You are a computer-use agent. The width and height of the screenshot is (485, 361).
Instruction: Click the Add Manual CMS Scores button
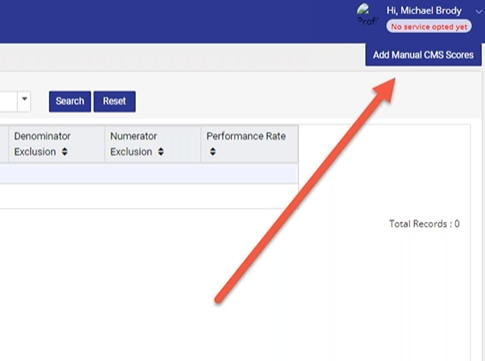pos(423,55)
